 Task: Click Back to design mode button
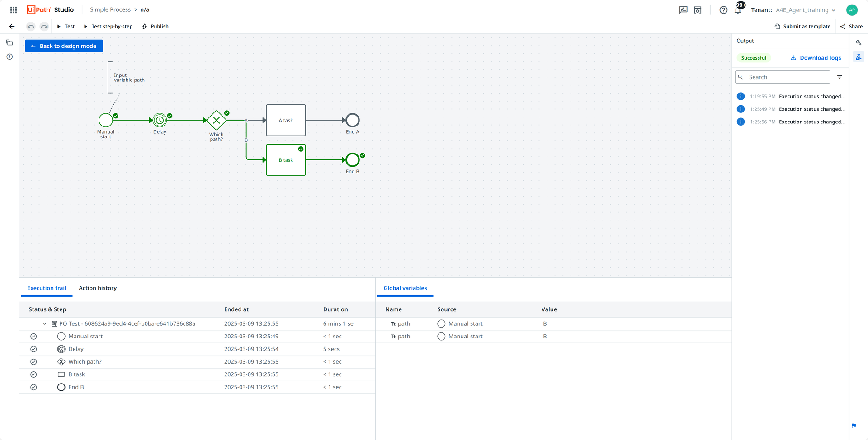coord(64,46)
